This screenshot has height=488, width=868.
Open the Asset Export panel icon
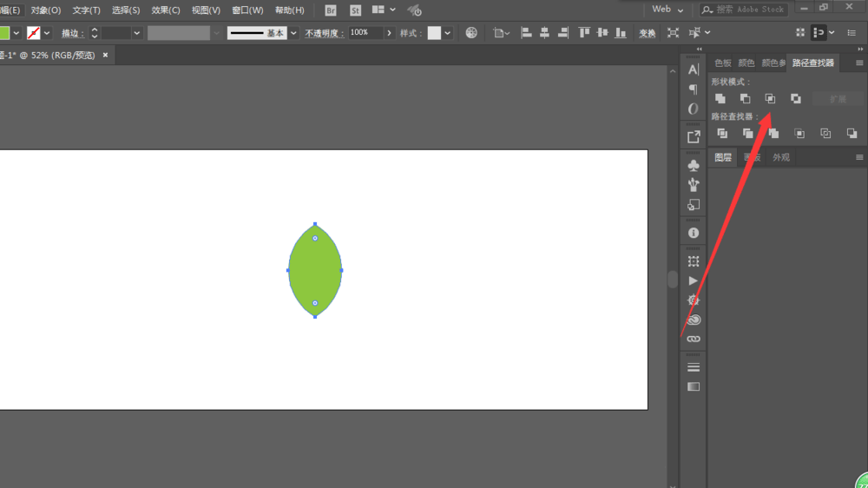coord(693,137)
